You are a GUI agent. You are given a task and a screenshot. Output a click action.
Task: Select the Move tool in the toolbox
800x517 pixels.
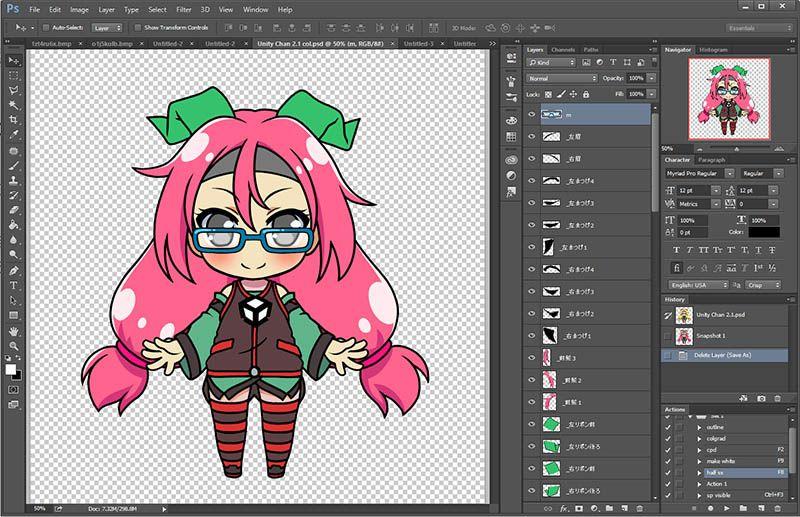tap(13, 61)
